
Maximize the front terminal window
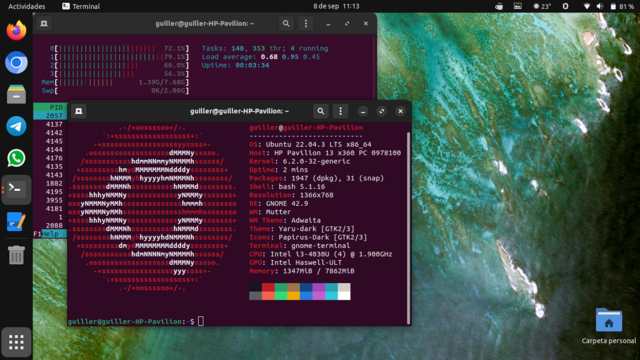pyautogui.click(x=382, y=111)
